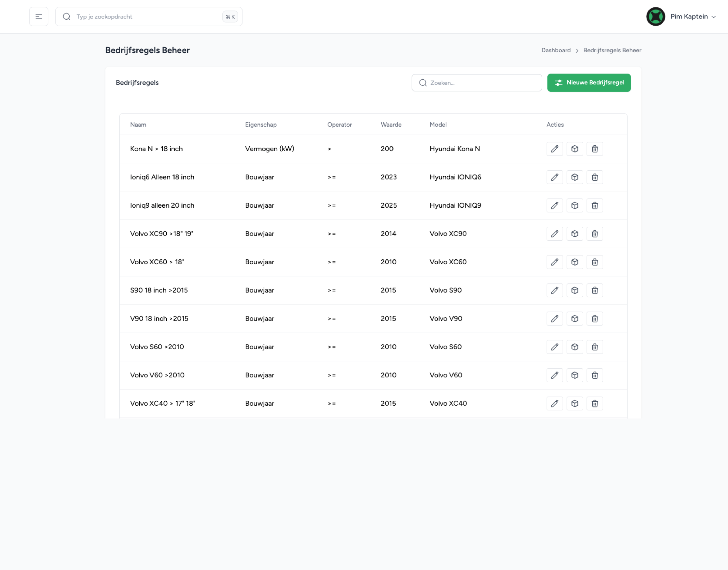Create a new rule with Nieuwe Bedrijfsregel
Image resolution: width=728 pixels, height=570 pixels.
tap(589, 83)
